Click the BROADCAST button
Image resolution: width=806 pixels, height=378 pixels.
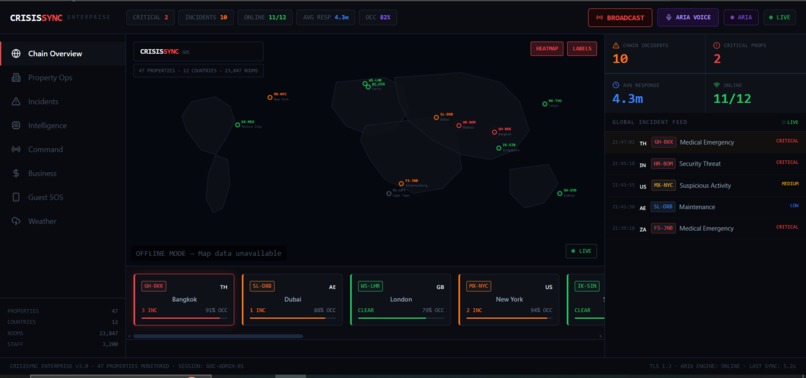point(620,17)
